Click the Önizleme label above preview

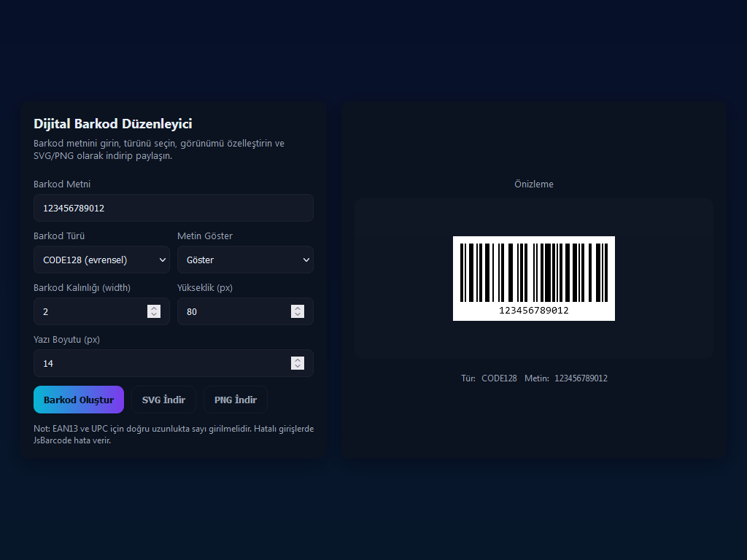coord(533,184)
